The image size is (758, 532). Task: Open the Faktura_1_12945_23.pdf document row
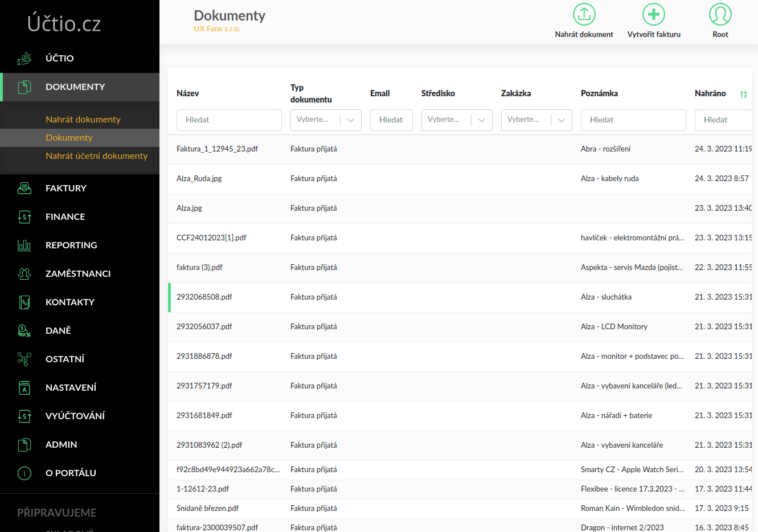(x=217, y=149)
